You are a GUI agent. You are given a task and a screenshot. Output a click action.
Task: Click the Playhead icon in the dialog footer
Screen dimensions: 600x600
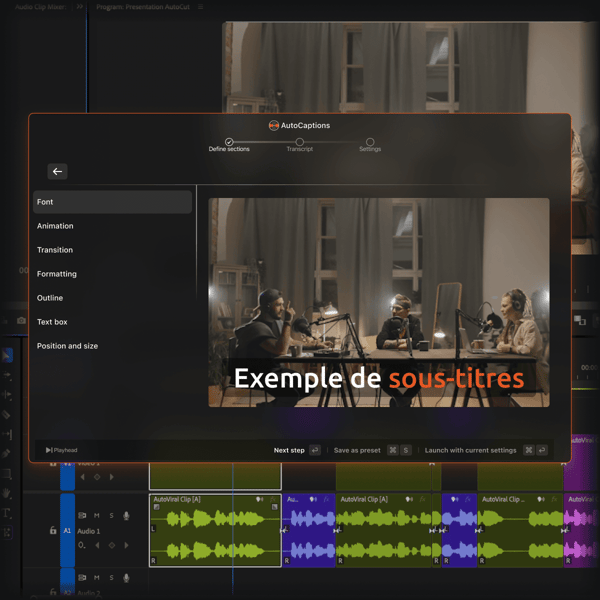click(48, 450)
